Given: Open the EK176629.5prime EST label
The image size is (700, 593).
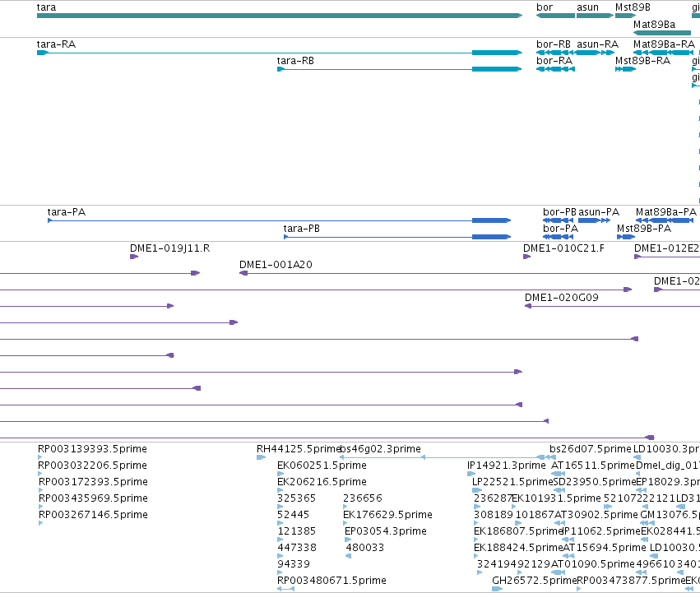Looking at the screenshot, I should click(x=387, y=515).
